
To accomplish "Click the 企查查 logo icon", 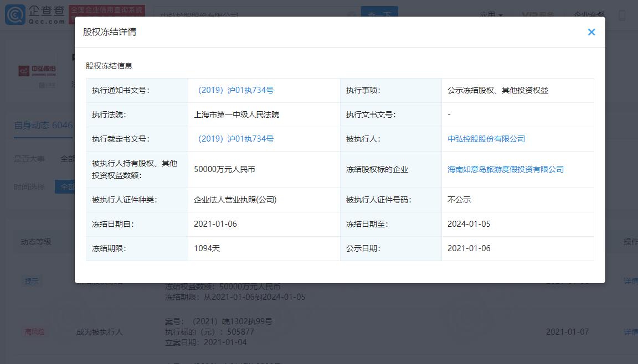I will point(15,15).
